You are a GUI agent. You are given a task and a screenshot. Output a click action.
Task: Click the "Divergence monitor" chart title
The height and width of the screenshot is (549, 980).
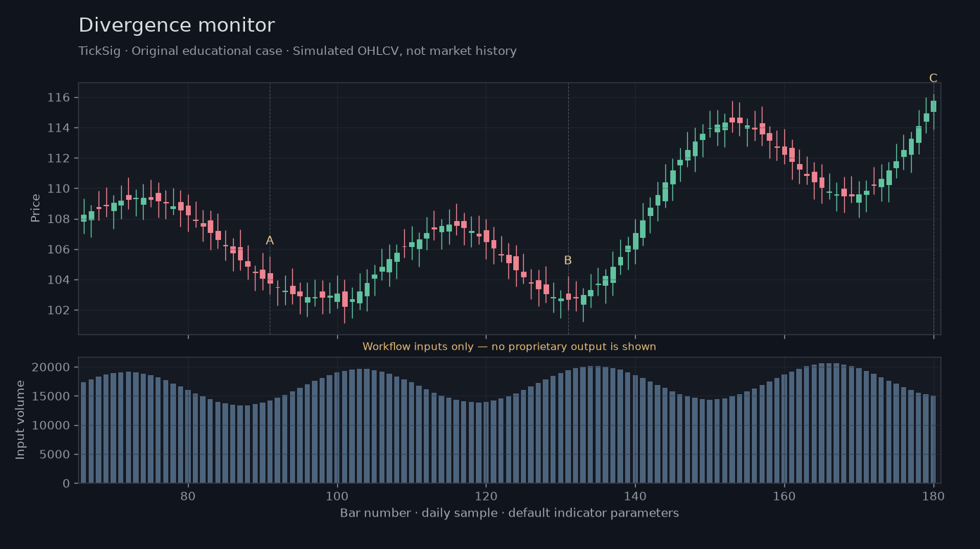[x=176, y=25]
